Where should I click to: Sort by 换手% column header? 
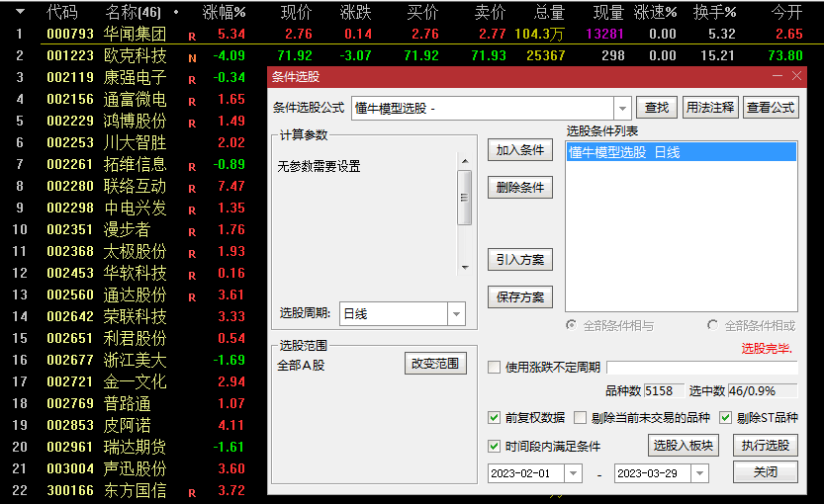tap(714, 12)
